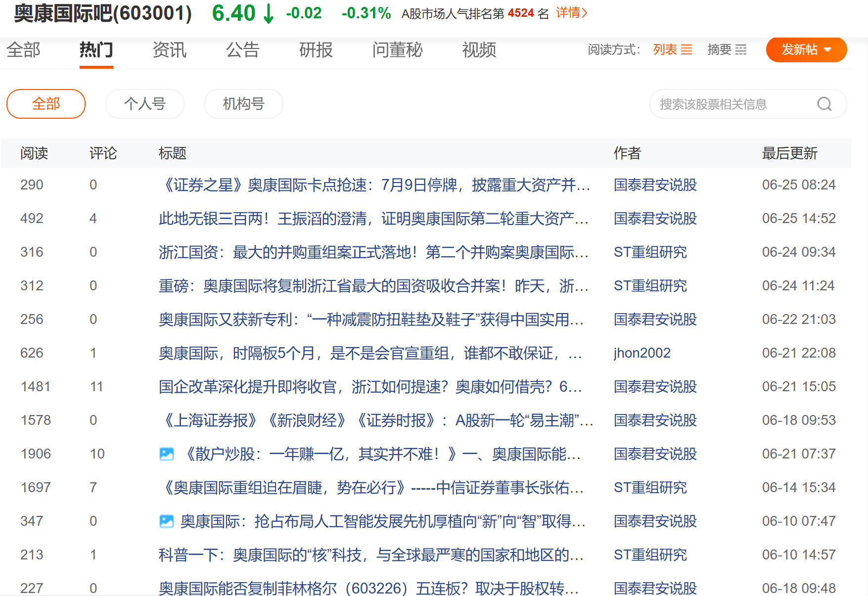
Task: Expand the 发新帖 dropdown button
Action: click(806, 49)
